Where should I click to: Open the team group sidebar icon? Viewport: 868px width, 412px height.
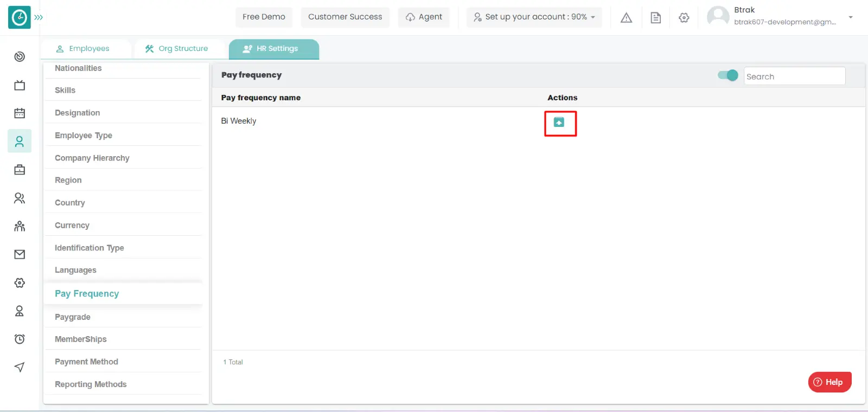point(20,226)
